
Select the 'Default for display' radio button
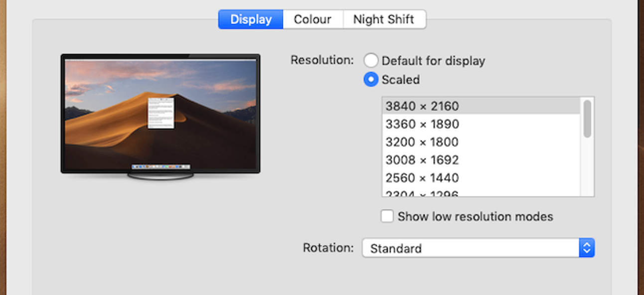tap(371, 60)
